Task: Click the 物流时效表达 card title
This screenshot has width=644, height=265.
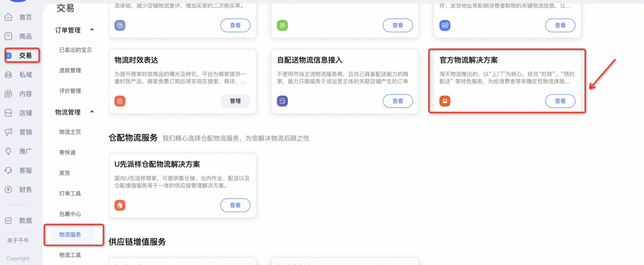Action: click(136, 60)
